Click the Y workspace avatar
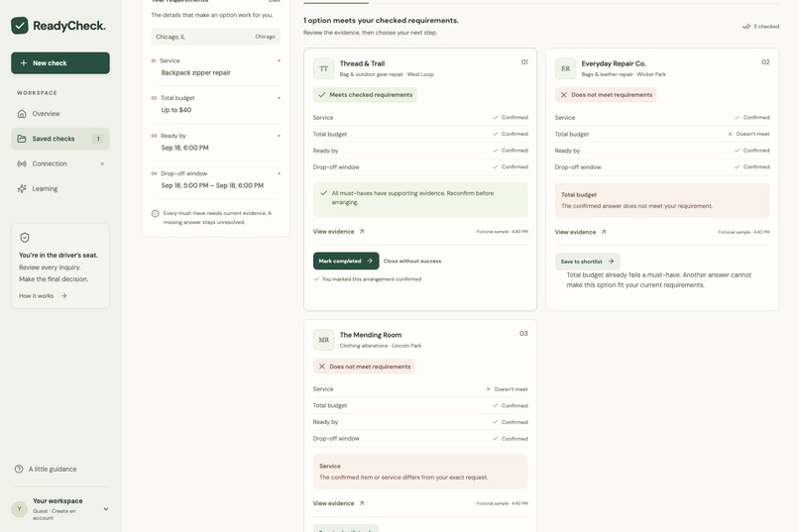Viewport: 799px width, 532px height. tap(20, 508)
